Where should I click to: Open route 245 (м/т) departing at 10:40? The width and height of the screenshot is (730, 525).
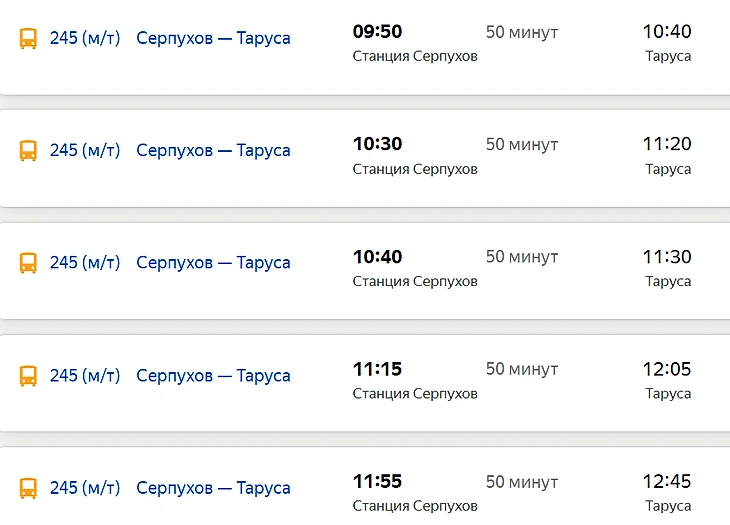[x=85, y=262]
